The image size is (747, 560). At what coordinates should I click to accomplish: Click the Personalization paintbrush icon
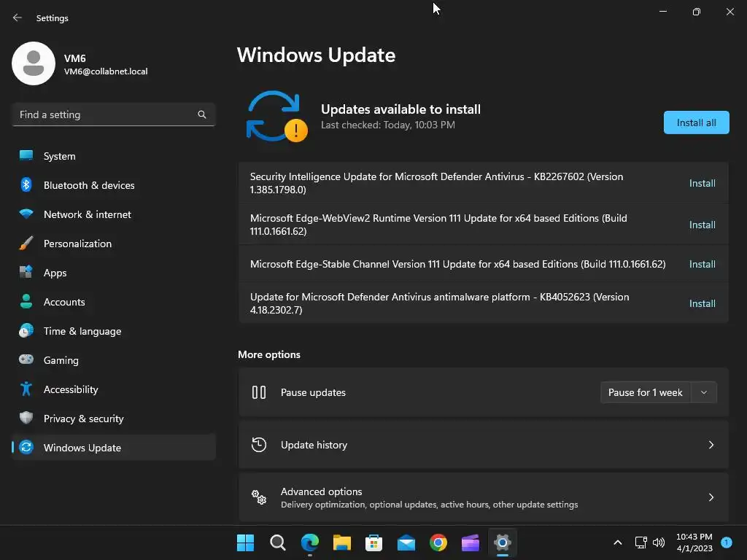26,244
